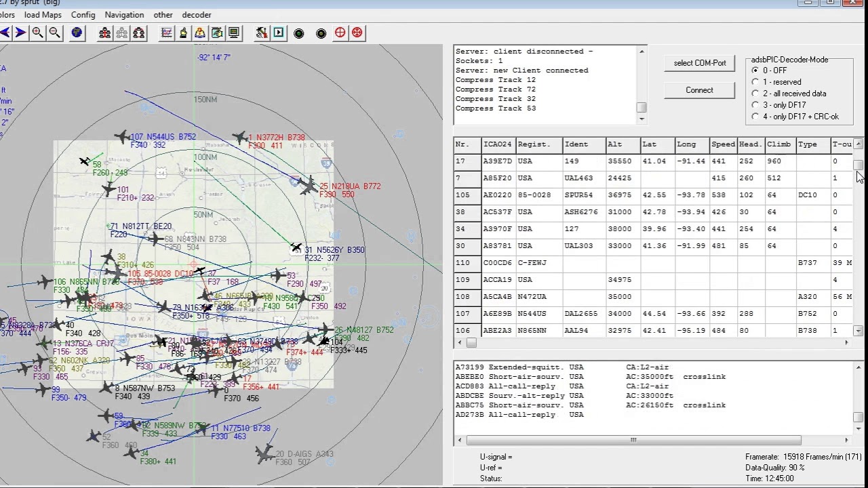Click the message list horizontal scrollbar thumb
The width and height of the screenshot is (868, 488).
[633, 441]
